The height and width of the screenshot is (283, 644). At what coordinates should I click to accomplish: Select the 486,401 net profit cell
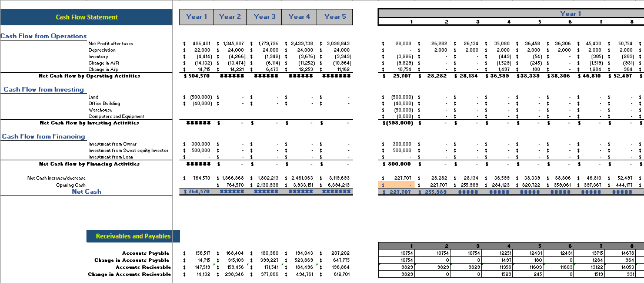point(197,43)
